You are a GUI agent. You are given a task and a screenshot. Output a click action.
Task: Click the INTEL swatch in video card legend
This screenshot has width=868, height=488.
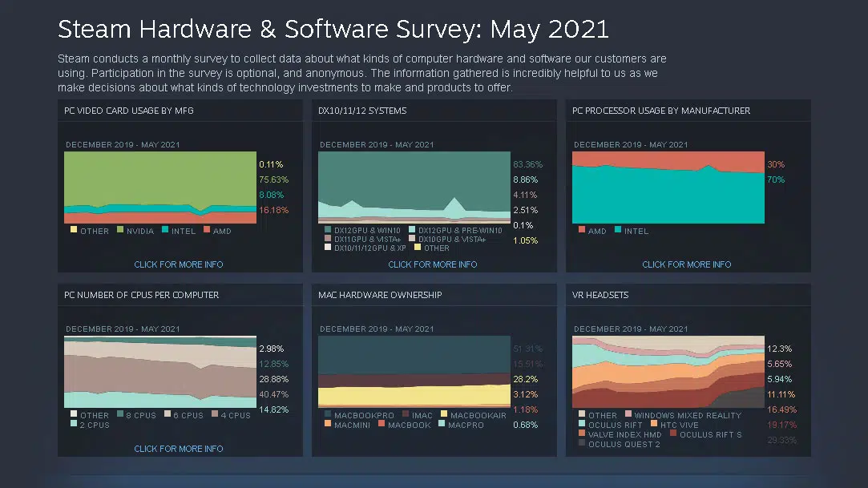(x=165, y=230)
